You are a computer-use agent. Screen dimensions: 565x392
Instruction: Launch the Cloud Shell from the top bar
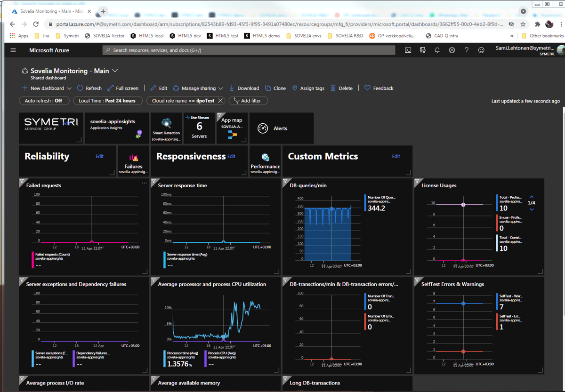click(408, 50)
